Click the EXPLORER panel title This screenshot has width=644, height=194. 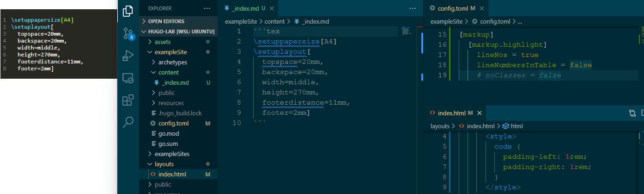(x=160, y=8)
